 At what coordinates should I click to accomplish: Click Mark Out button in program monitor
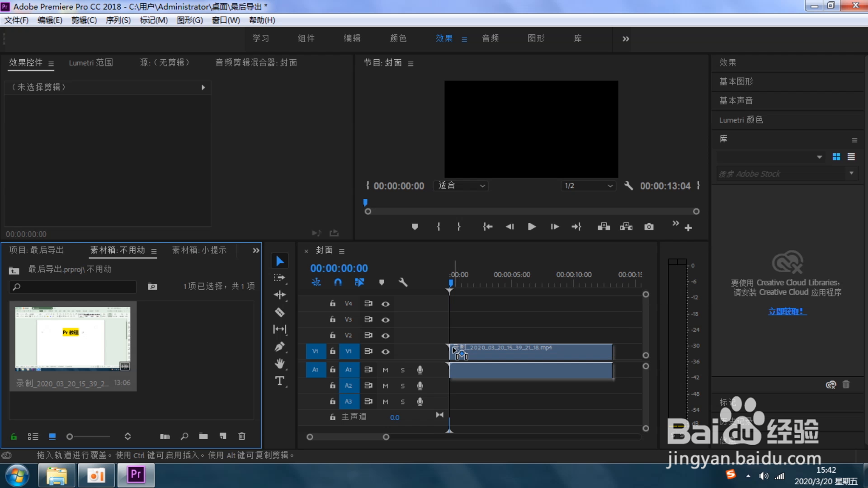(459, 227)
